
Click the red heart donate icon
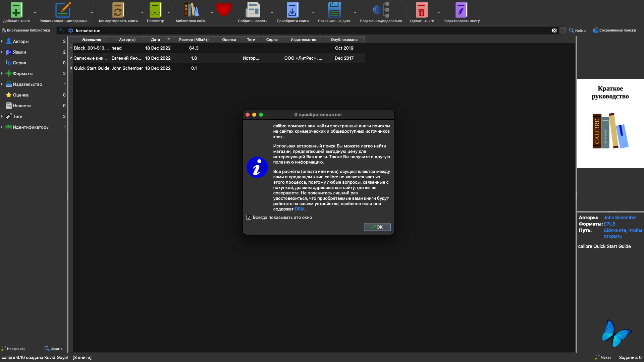coord(223,9)
